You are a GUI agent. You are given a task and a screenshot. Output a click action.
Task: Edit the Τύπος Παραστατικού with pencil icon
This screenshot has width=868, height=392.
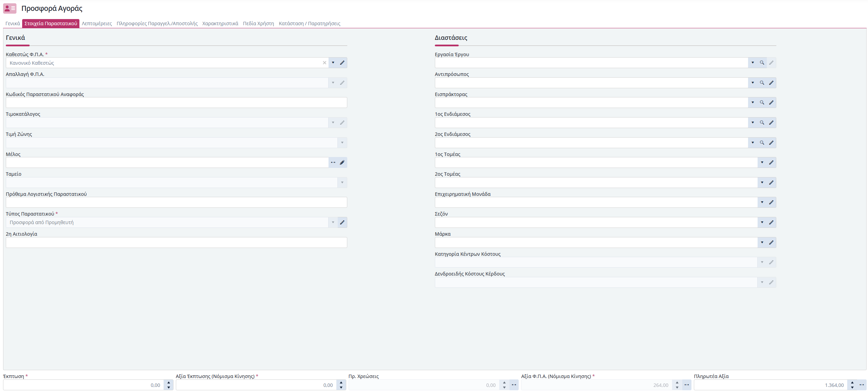point(342,222)
